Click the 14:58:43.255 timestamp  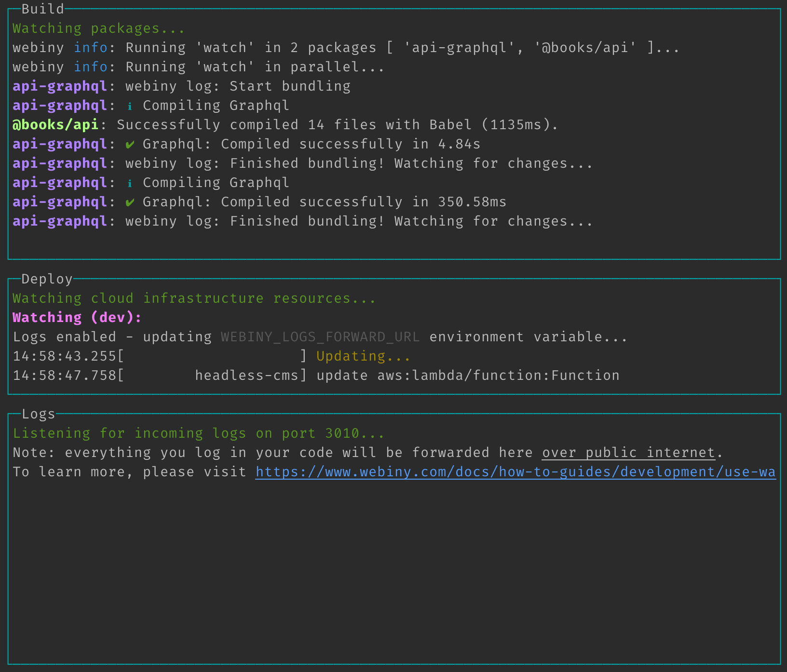point(65,356)
